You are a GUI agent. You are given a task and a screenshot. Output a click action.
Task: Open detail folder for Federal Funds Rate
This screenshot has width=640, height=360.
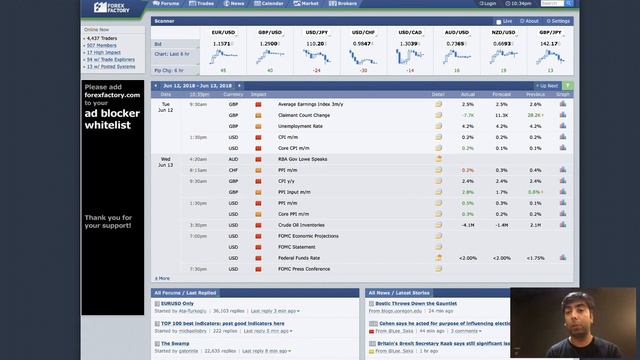click(438, 258)
